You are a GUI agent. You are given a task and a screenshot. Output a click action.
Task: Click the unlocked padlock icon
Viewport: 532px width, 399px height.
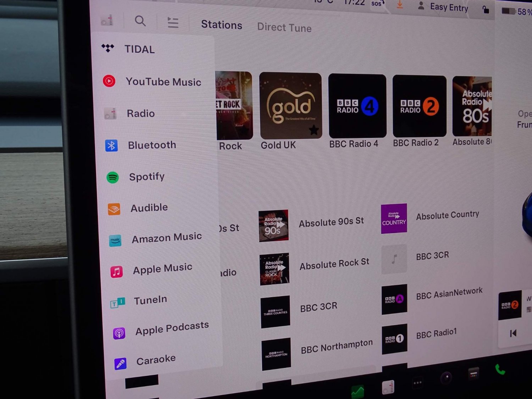coord(486,9)
